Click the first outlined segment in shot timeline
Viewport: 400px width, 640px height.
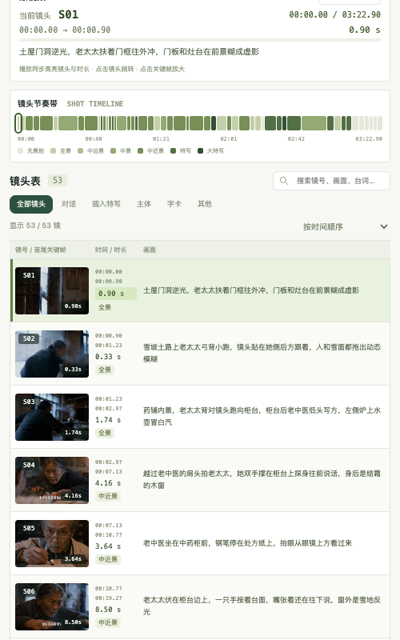coord(18,123)
